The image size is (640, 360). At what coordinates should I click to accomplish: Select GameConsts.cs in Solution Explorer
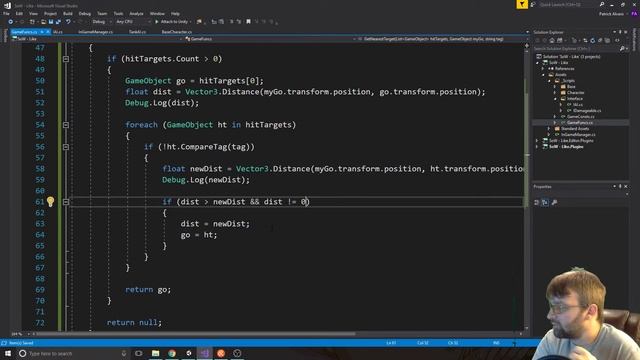tap(580, 117)
